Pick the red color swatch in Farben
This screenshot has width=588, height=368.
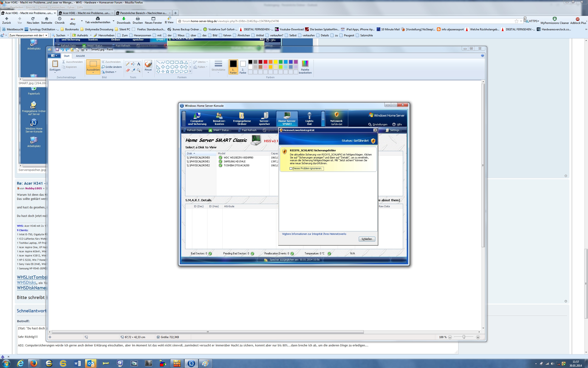coord(265,62)
